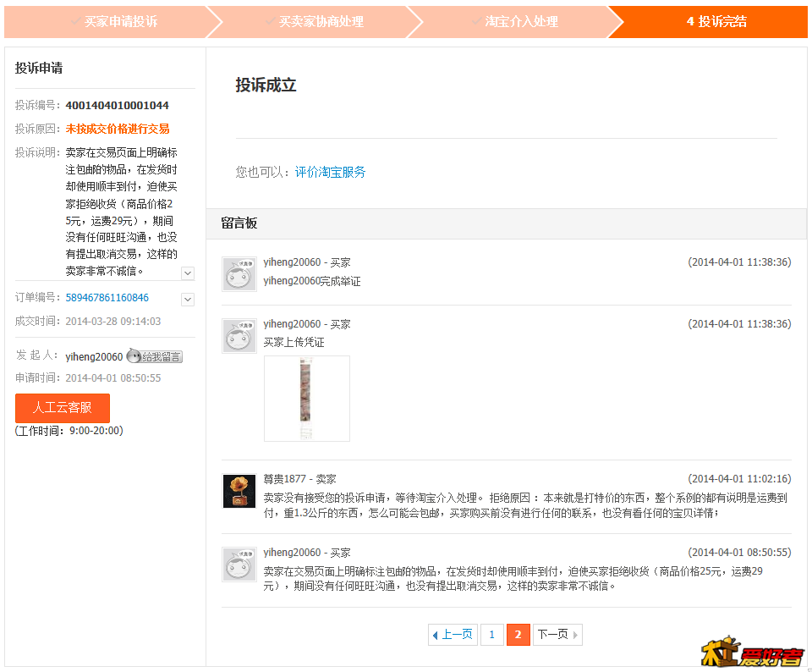The width and height of the screenshot is (812, 672).
Task: Click the seller's 拒绝原因 reply text
Action: click(525, 505)
